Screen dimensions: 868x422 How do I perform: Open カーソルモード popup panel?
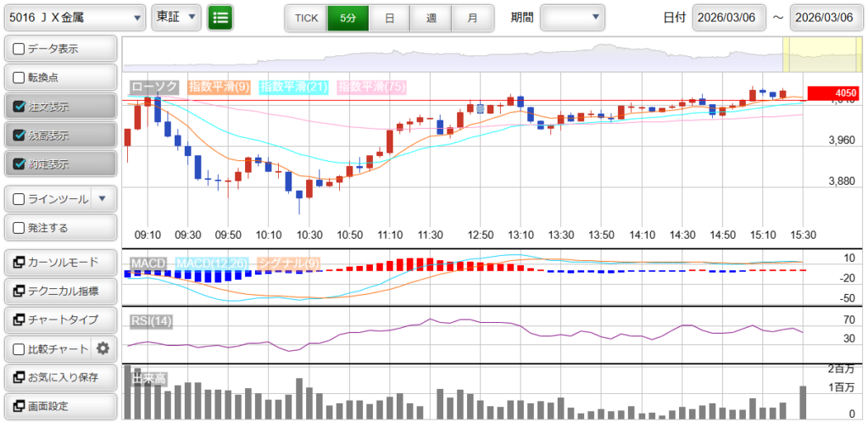(x=59, y=263)
